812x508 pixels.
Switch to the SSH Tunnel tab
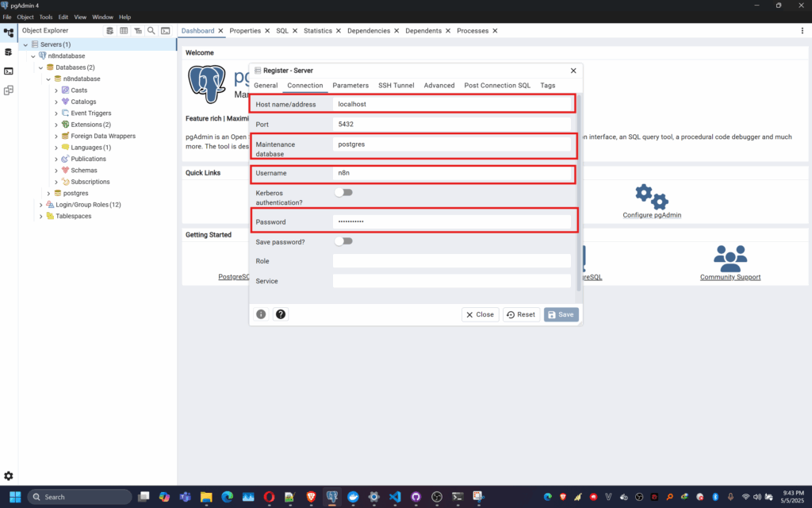coord(396,86)
